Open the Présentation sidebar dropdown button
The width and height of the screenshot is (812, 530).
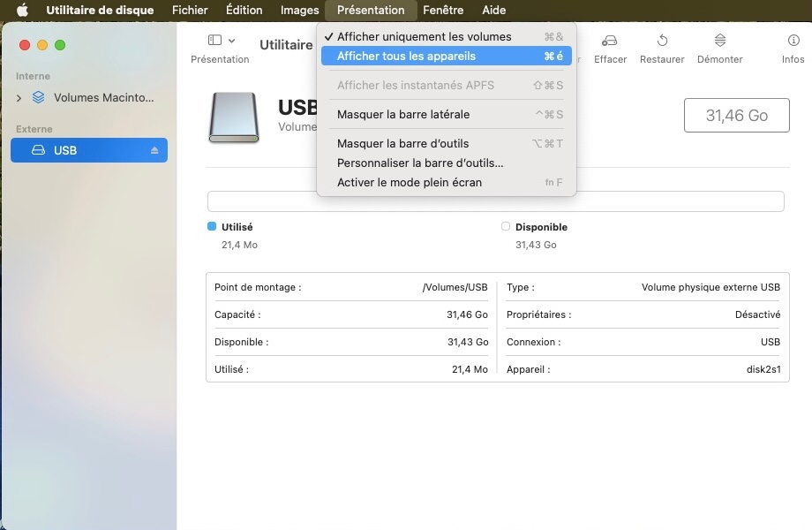click(x=221, y=42)
